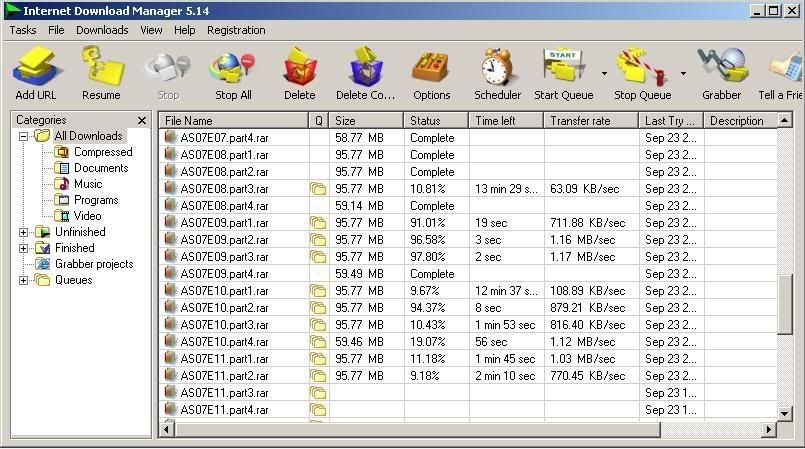Click the vertical scrollbar down arrow
The width and height of the screenshot is (805, 449).
784,412
